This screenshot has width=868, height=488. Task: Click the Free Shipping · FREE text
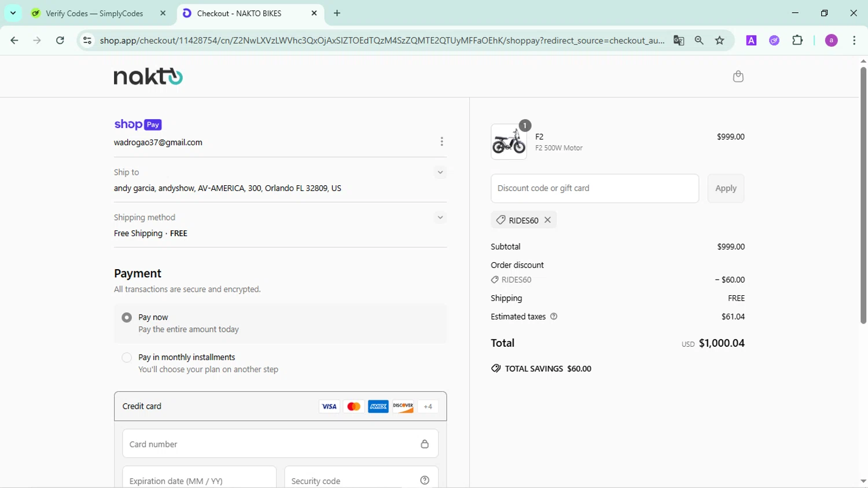pos(150,233)
